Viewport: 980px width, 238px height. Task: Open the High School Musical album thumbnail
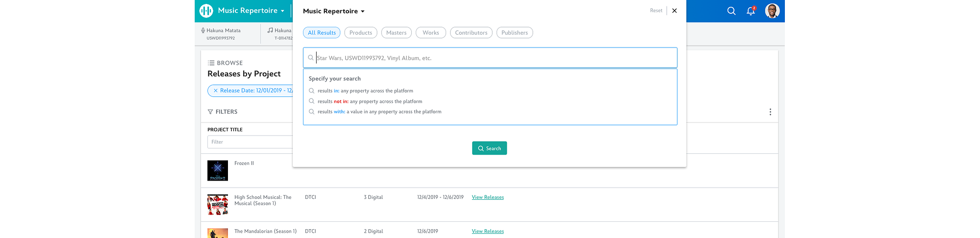click(x=218, y=205)
